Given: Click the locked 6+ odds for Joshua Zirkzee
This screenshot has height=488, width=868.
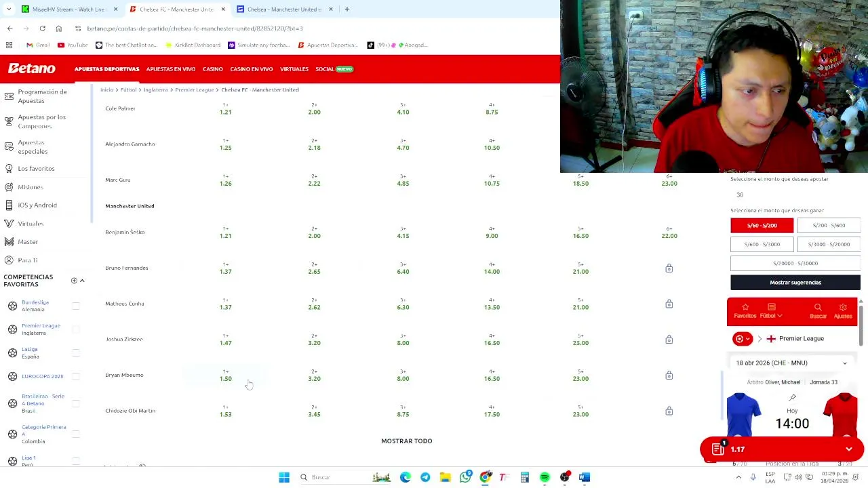Looking at the screenshot, I should coord(669,340).
